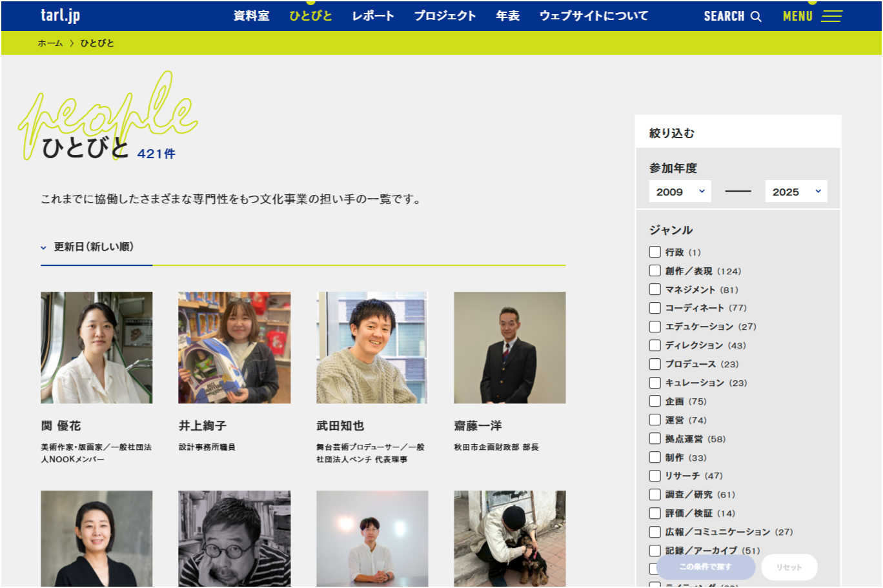The image size is (883, 588).
Task: Open the レポート navigation item
Action: [x=372, y=15]
